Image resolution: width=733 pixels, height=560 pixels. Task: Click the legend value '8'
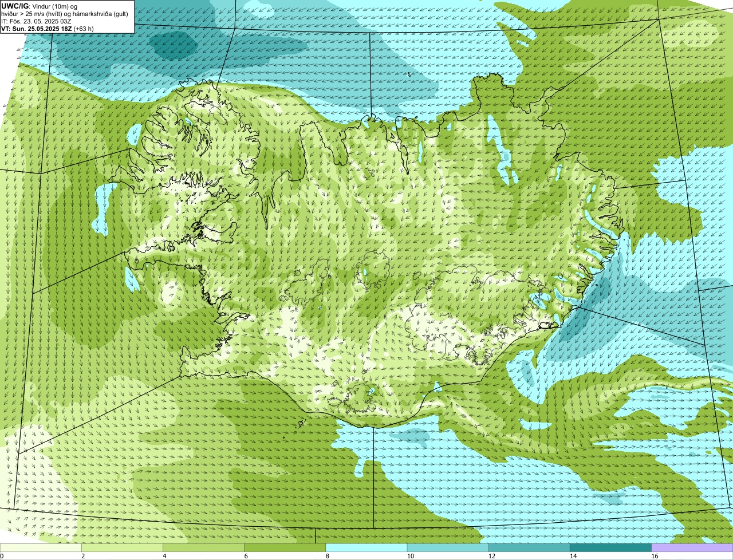pos(327,556)
